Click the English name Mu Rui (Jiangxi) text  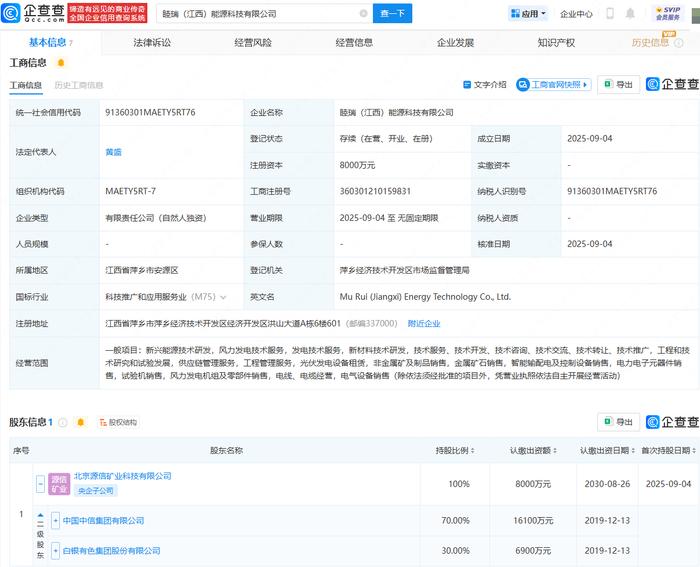[x=425, y=297]
